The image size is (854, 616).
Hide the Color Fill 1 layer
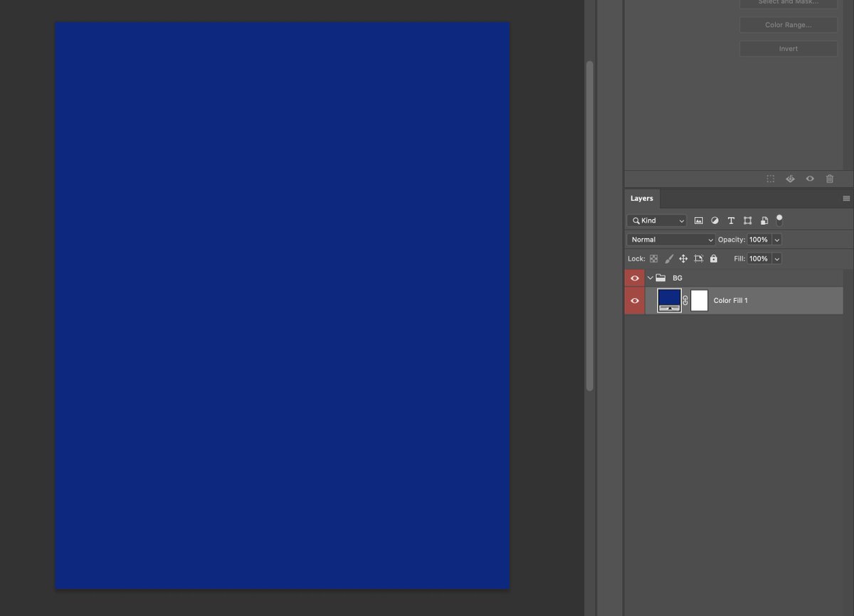click(x=635, y=301)
